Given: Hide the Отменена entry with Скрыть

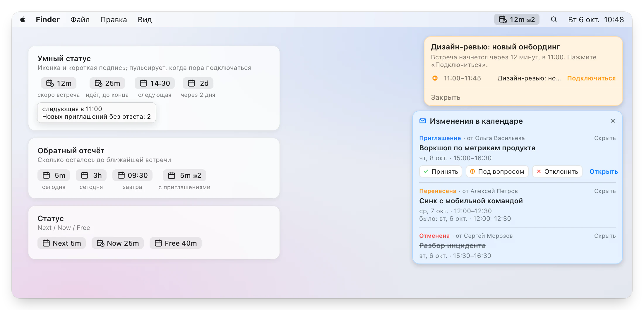Looking at the screenshot, I should coord(605,236).
